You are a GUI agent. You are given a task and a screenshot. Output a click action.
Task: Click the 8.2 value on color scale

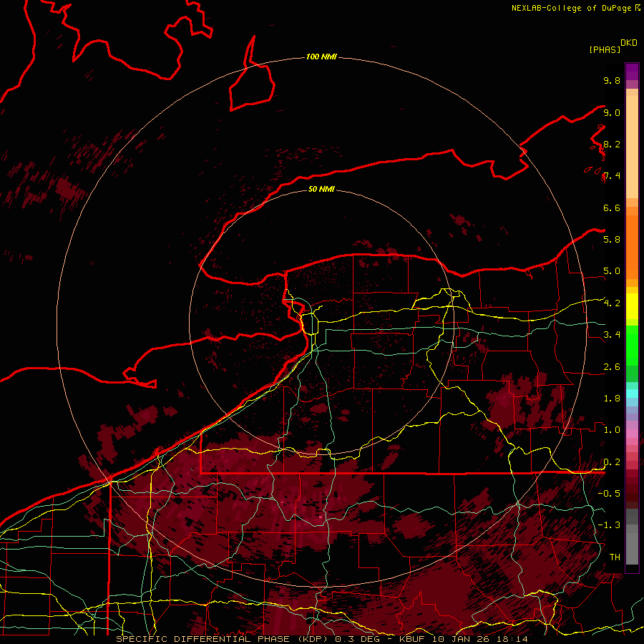(x=612, y=144)
